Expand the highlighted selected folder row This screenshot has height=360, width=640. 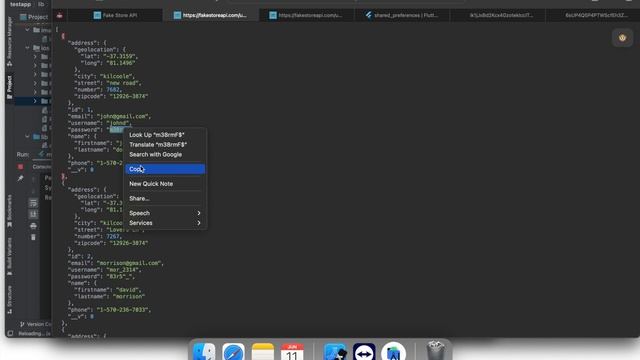point(35,101)
